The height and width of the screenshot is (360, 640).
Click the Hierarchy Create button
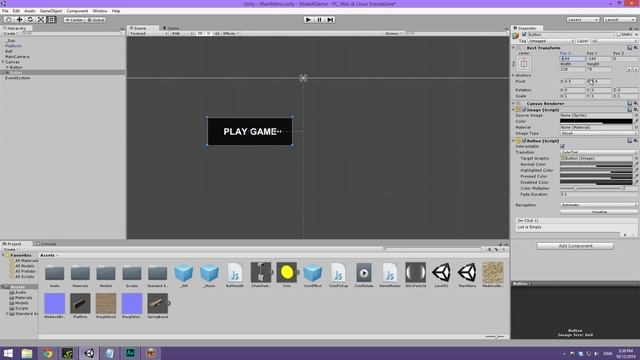coord(10,33)
